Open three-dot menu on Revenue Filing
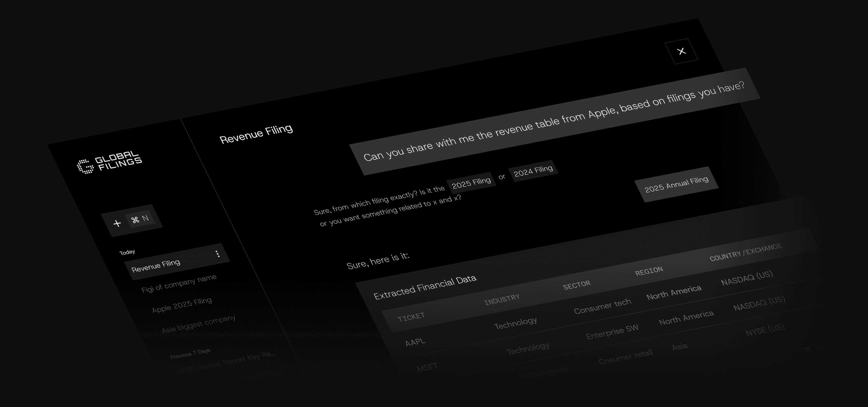The image size is (868, 407). click(x=218, y=254)
